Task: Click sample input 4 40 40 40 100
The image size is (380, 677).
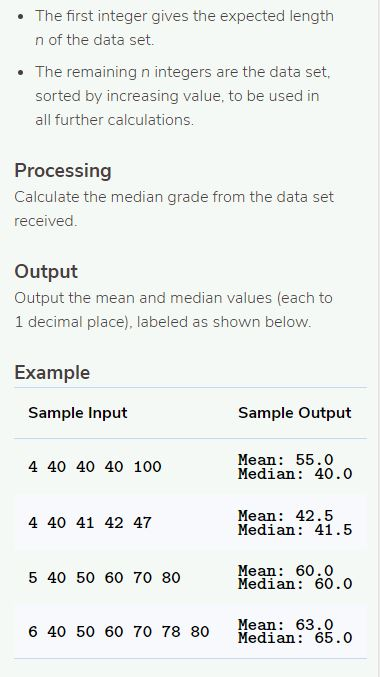Action: point(95,467)
